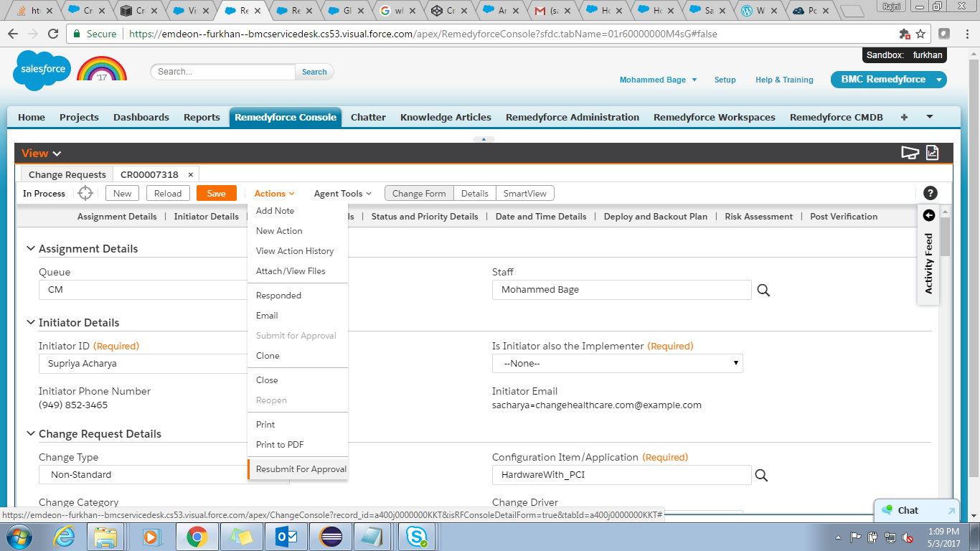Switch to the SmartView tab
980x551 pixels.
tap(525, 193)
